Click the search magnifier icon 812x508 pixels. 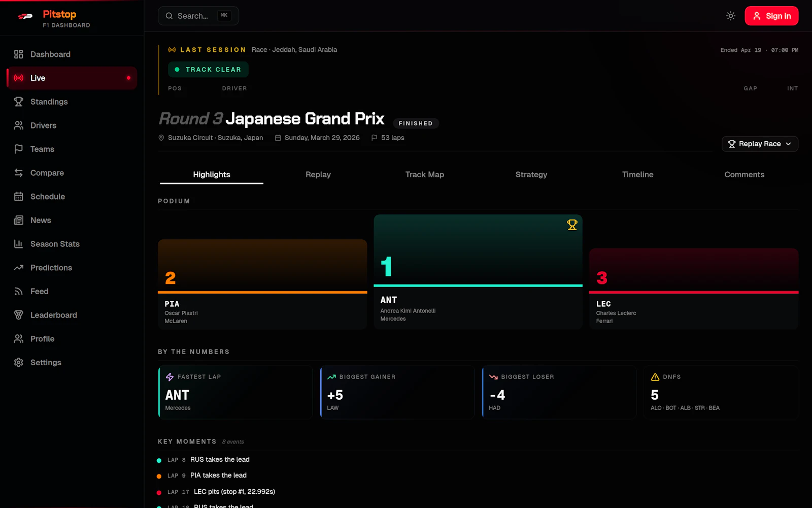point(170,16)
